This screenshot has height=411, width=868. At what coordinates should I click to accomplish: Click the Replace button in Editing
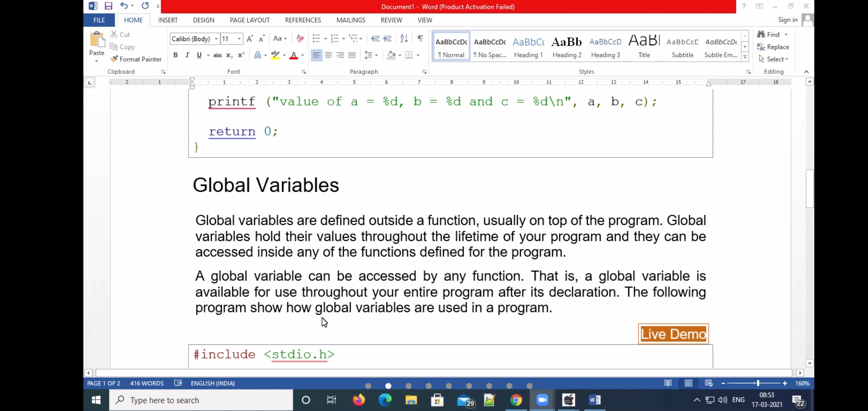click(773, 47)
